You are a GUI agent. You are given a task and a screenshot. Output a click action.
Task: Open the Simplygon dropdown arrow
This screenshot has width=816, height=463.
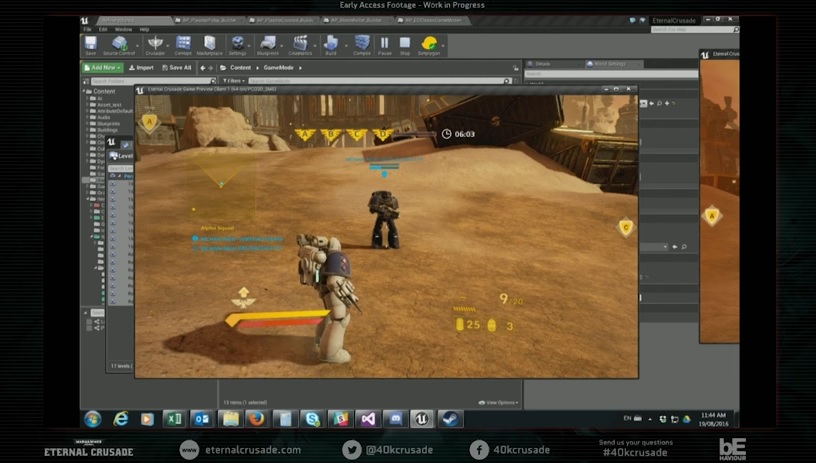tap(443, 46)
